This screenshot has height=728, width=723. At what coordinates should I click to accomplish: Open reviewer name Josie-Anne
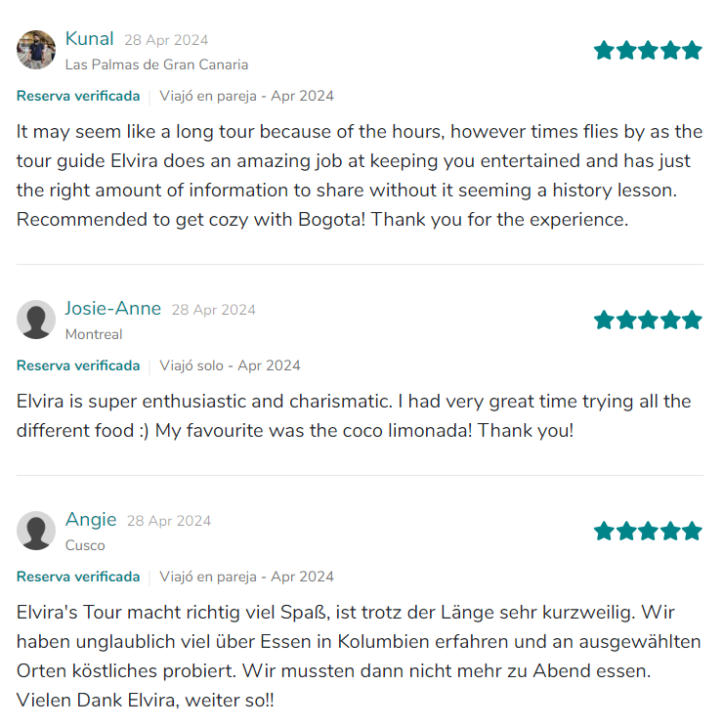[x=113, y=309]
